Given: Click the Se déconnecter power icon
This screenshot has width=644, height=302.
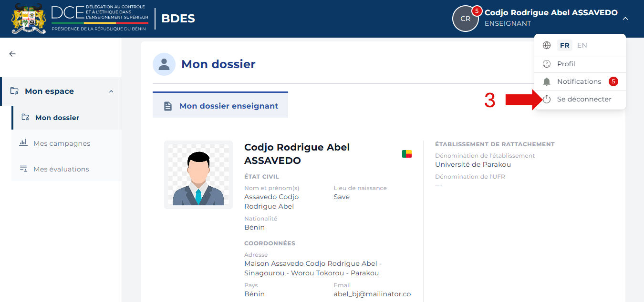Looking at the screenshot, I should [x=547, y=99].
